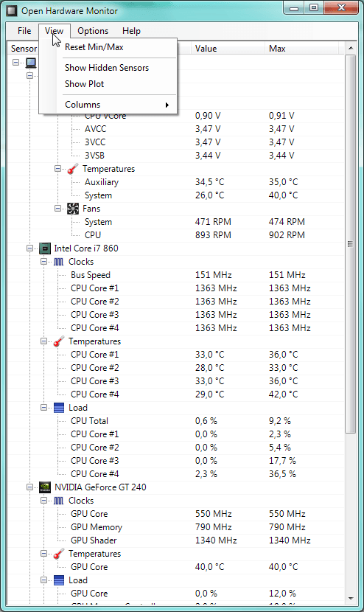Click the Fans group fan icon
Image resolution: width=364 pixels, height=612 pixels.
73,209
